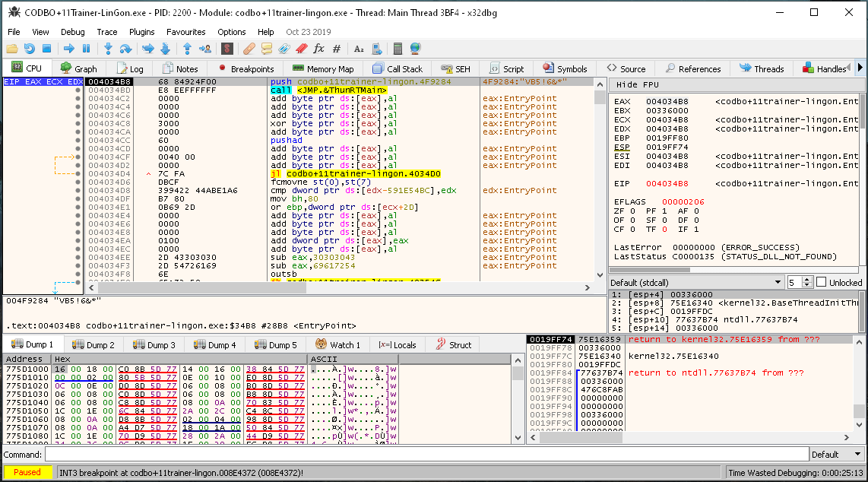This screenshot has height=482, width=868.
Task: Stop debugging with the square icon
Action: 47,49
